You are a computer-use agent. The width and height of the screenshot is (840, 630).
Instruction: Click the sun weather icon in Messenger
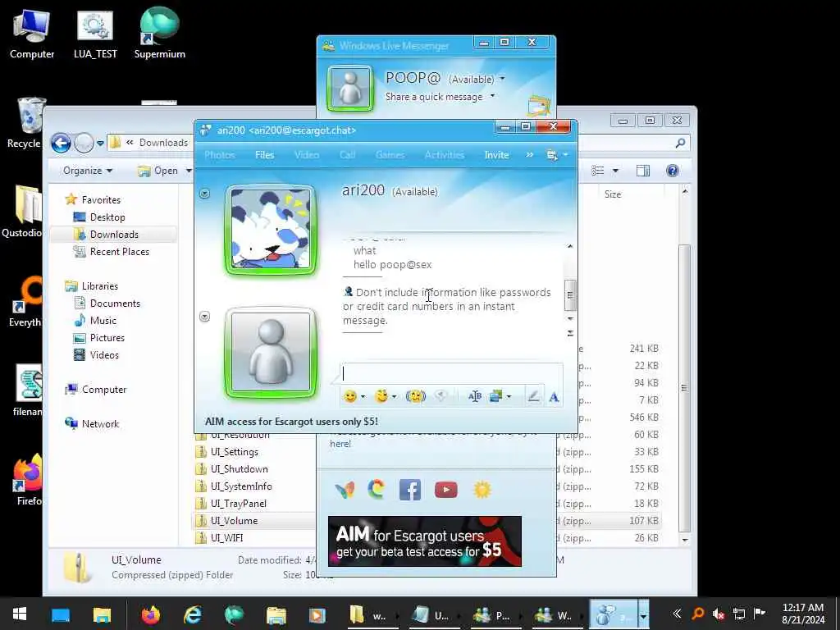pyautogui.click(x=482, y=490)
